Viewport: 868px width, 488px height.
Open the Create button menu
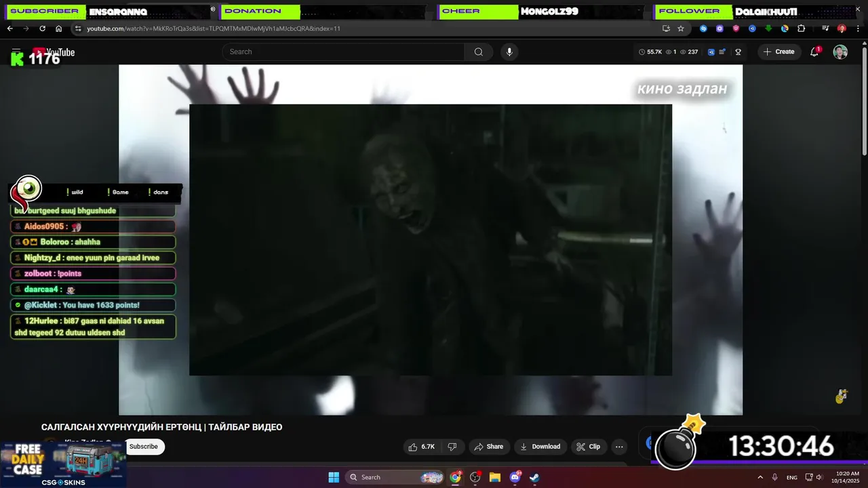[x=779, y=52]
